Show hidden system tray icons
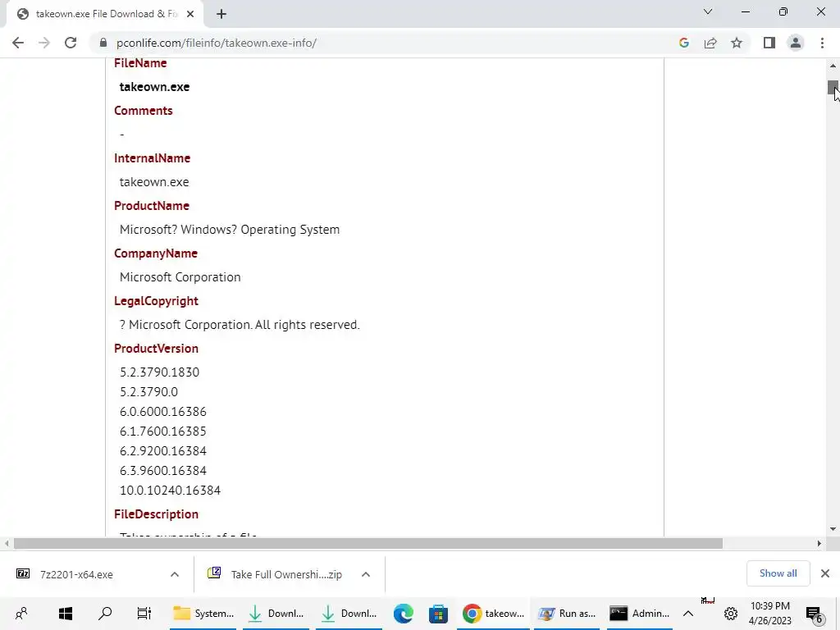The width and height of the screenshot is (840, 630). point(688,614)
